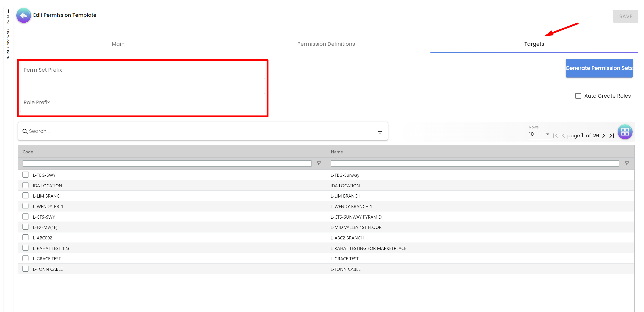Select the L-TONN CABLE row checkbox
644x312 pixels.
coord(25,269)
